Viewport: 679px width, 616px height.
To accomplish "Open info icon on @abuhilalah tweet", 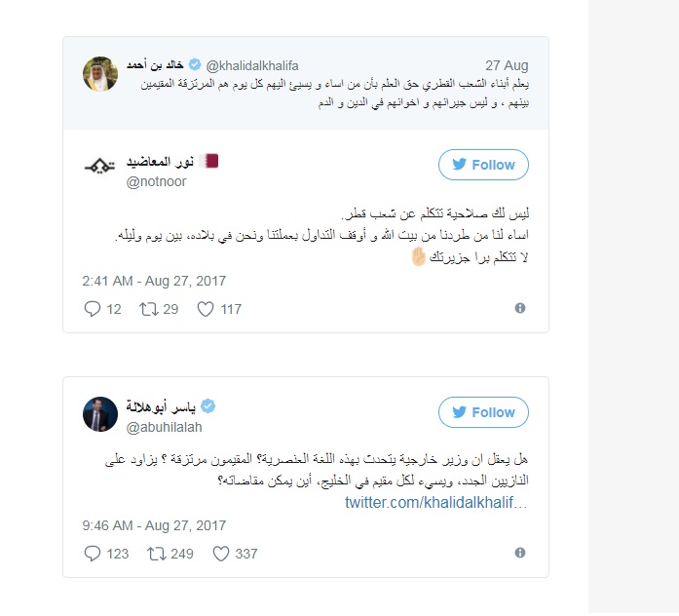I will [x=520, y=553].
